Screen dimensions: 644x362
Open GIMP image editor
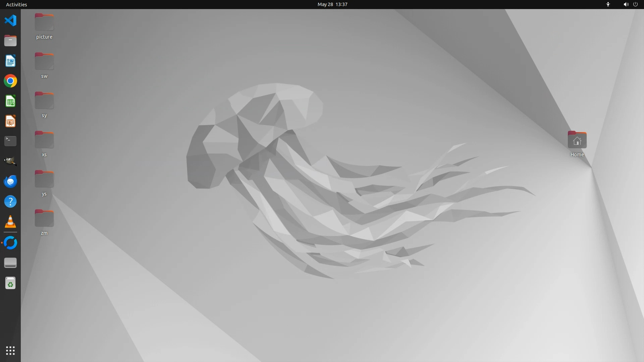coord(10,161)
